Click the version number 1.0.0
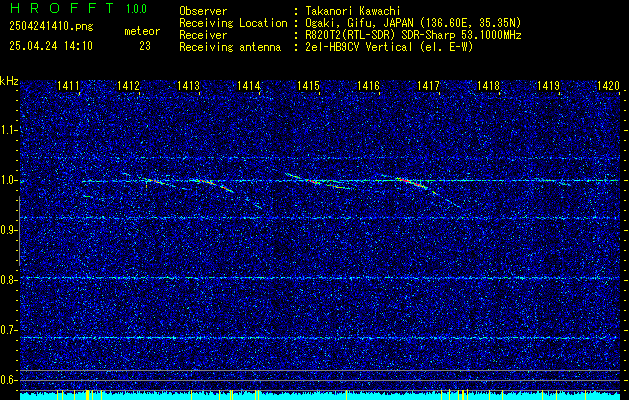Screen dimensions: 629x400 [136, 9]
